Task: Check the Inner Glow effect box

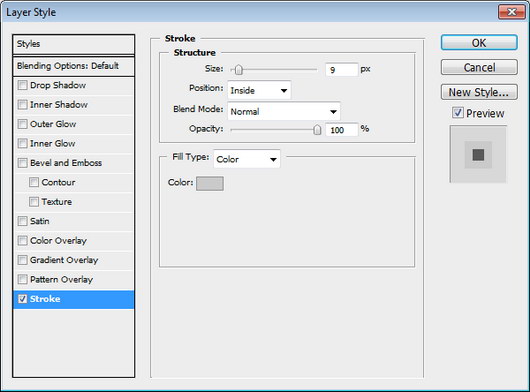Action: [x=22, y=143]
